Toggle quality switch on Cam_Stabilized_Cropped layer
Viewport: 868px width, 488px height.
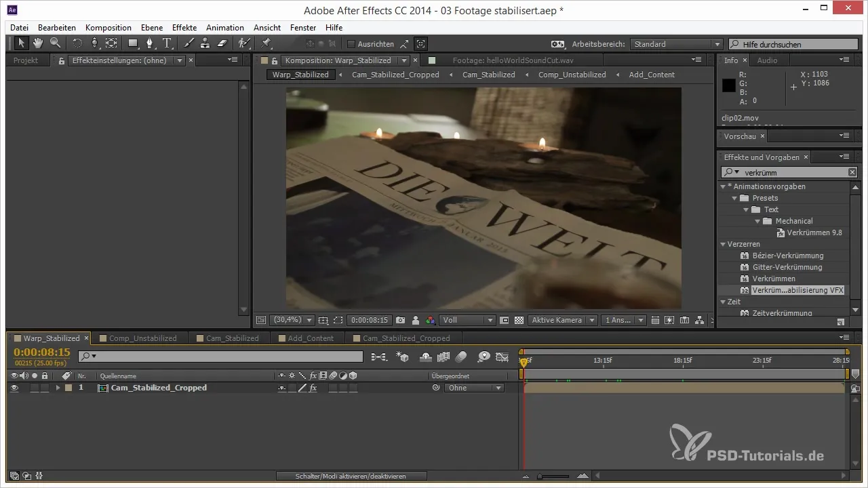tap(302, 388)
